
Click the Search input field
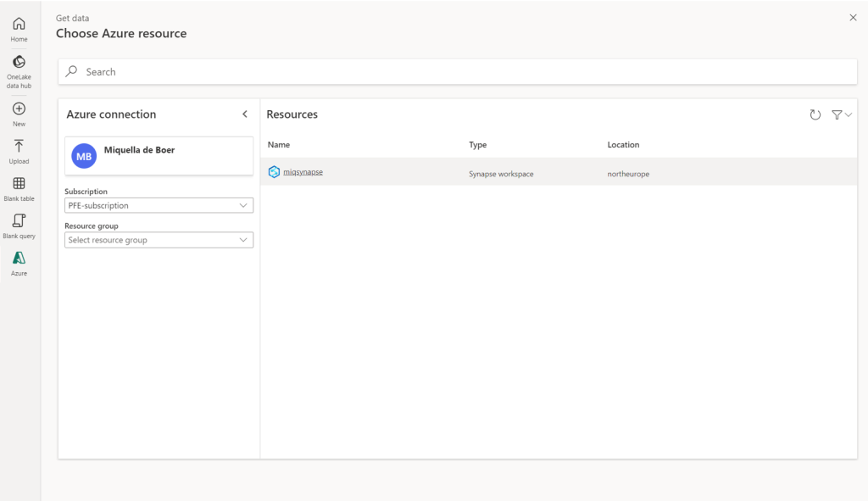tap(457, 72)
